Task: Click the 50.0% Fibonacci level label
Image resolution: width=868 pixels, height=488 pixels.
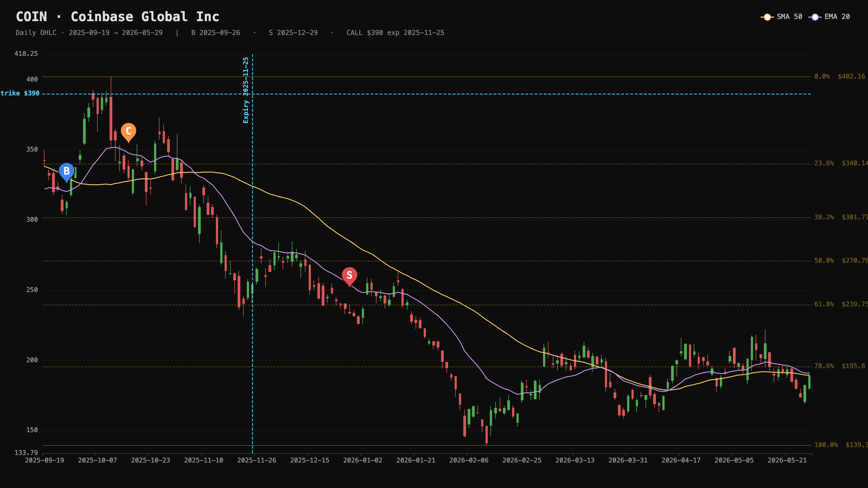Action: 824,261
